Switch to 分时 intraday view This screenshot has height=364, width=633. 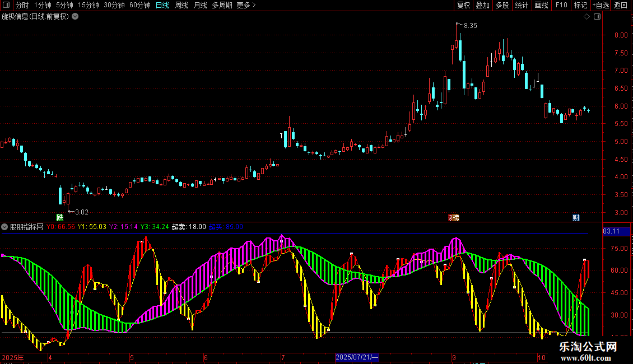click(x=22, y=5)
